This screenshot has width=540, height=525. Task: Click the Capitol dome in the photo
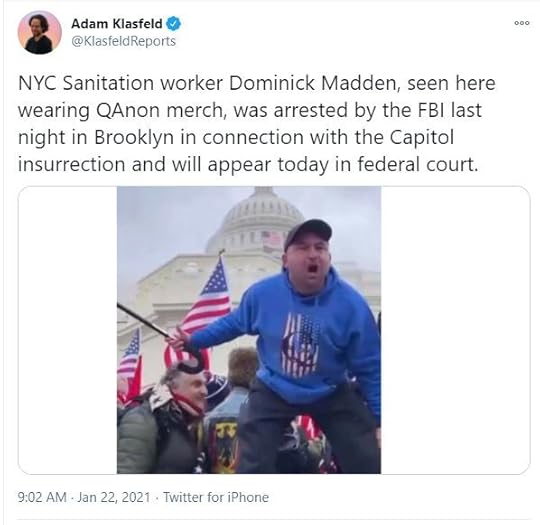(x=254, y=219)
